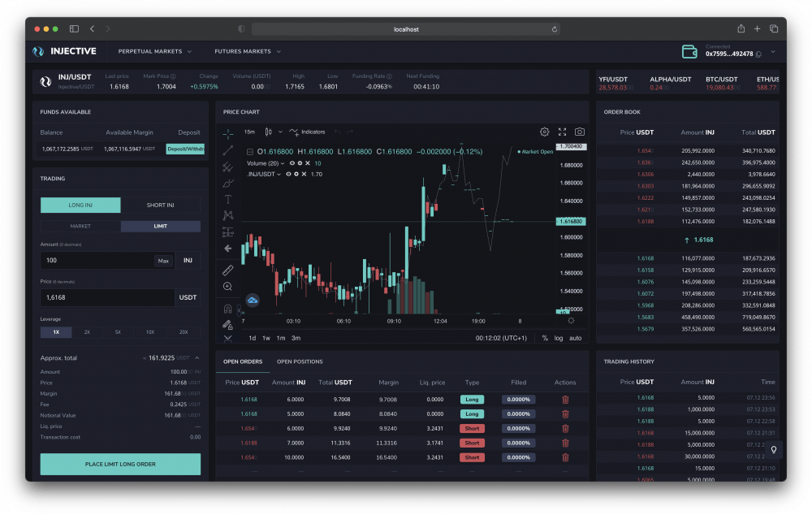Select the chart zoom-in tool
Image resolution: width=812 pixels, height=515 pixels.
click(228, 287)
